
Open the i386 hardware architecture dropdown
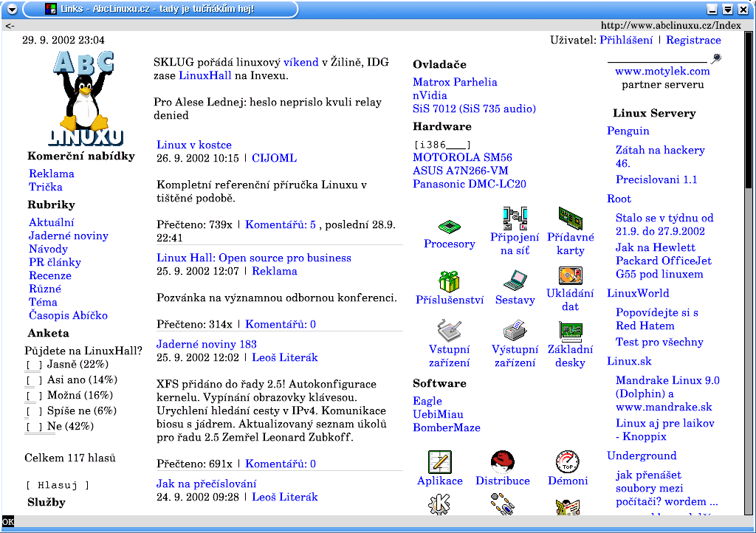point(442,145)
